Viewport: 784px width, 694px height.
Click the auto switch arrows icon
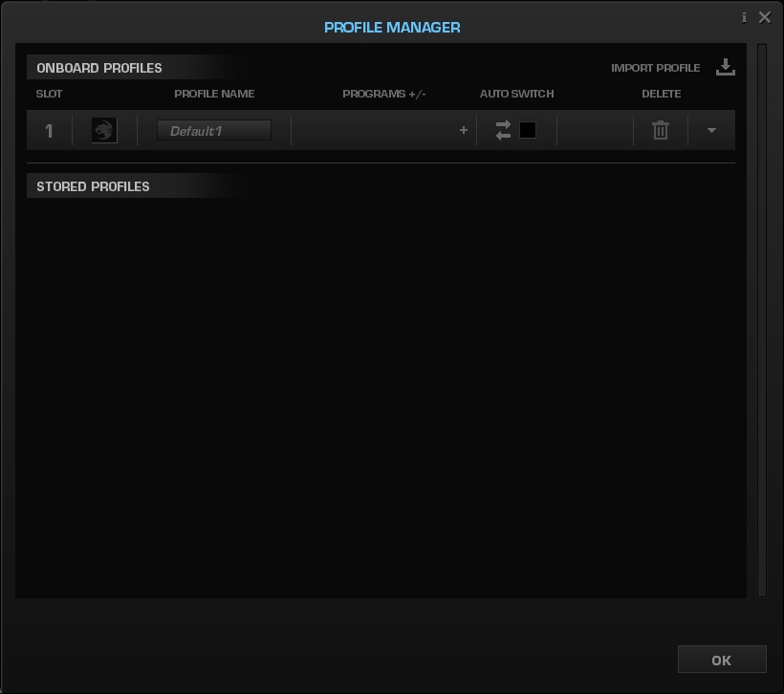(x=503, y=130)
